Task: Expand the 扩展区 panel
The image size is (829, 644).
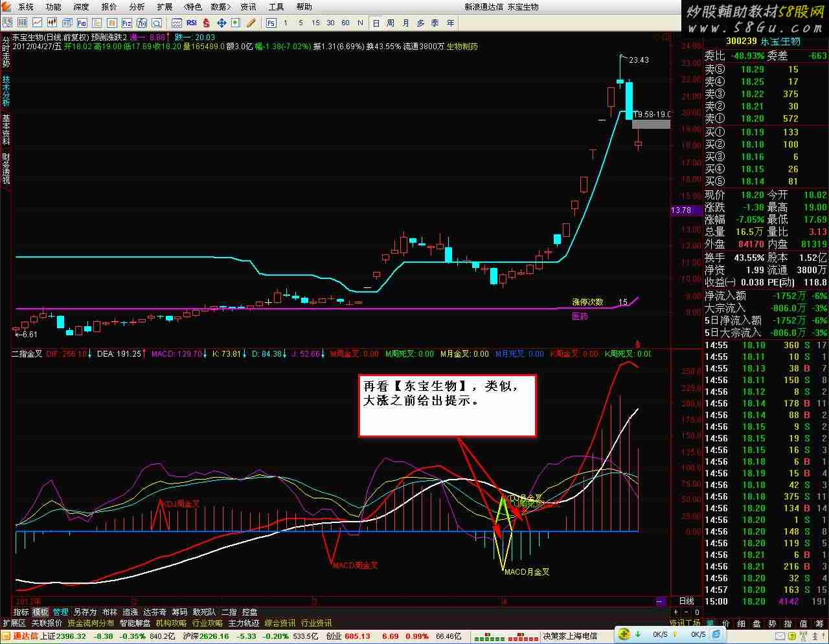Action: click(14, 623)
